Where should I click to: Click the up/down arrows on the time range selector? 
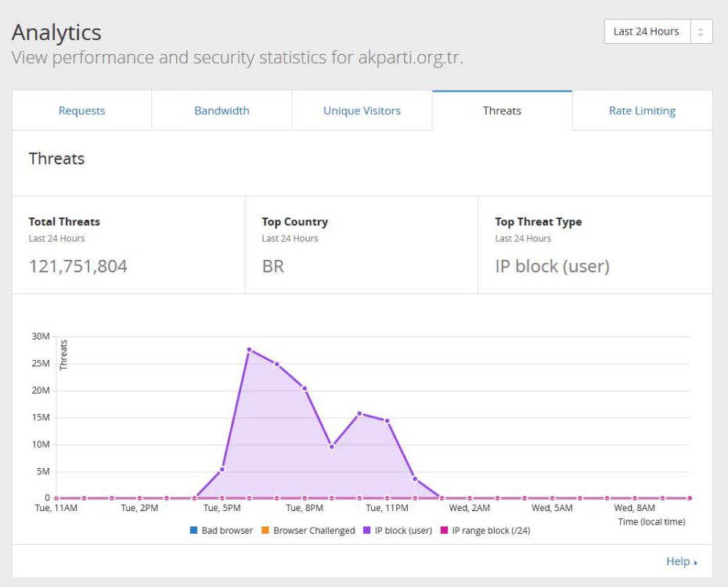tap(700, 31)
